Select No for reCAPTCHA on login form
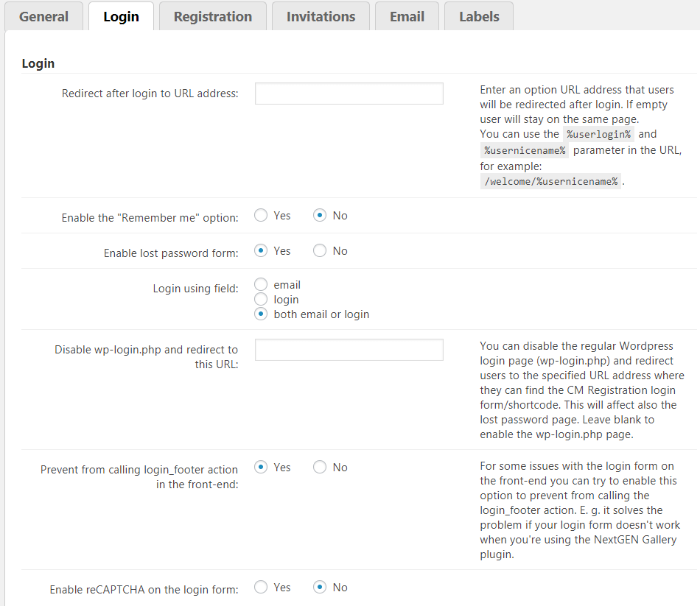 [x=320, y=588]
